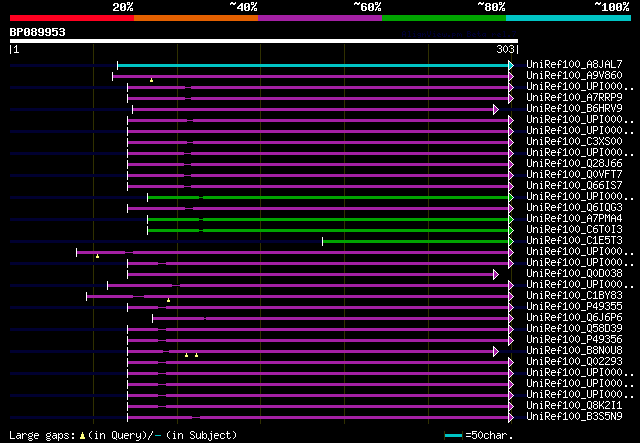The image size is (640, 443).
Task: Click the arrowhead on the B6HRV9 alignment
Action: coord(495,109)
